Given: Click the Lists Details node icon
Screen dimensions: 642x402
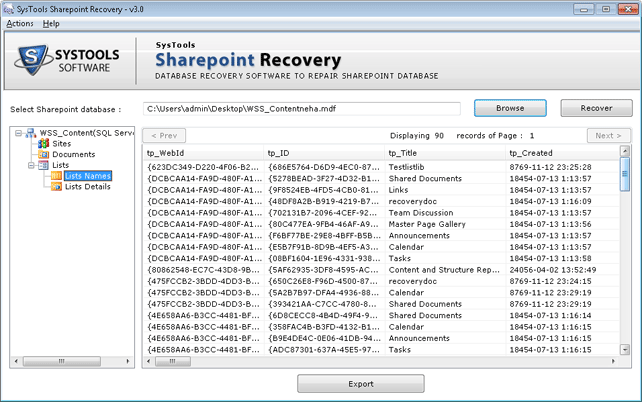Looking at the screenshot, I should coord(57,187).
